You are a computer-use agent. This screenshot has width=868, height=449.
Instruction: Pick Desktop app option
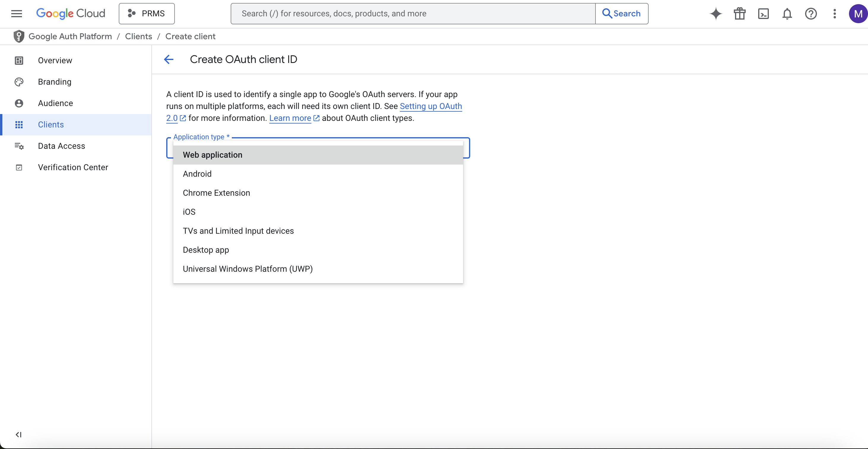pos(205,250)
